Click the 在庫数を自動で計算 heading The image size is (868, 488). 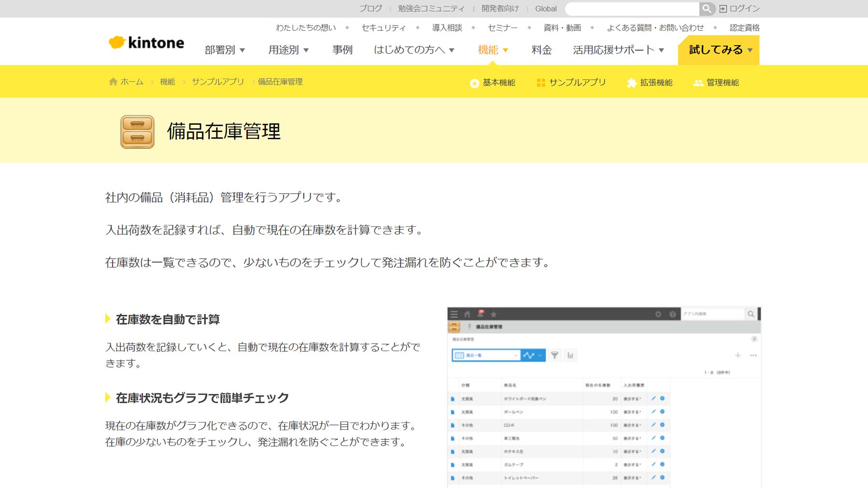pyautogui.click(x=168, y=319)
